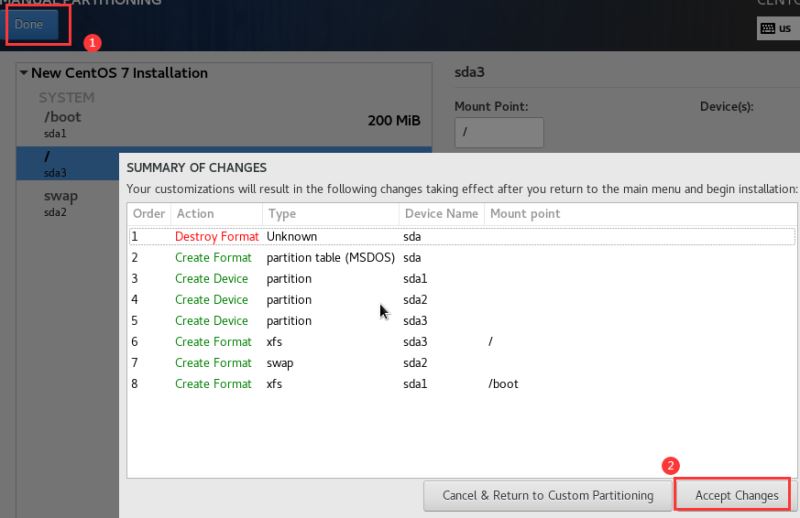Click Cancel & Return to Custom Partitioning
The width and height of the screenshot is (800, 518).
(547, 495)
